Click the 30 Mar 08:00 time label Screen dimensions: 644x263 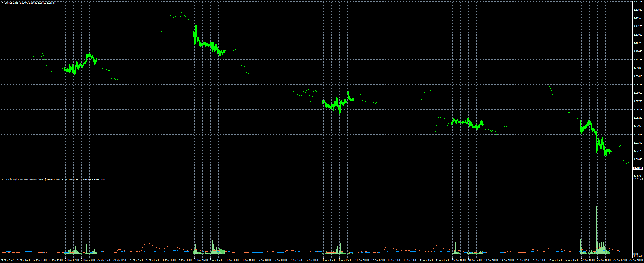169,260
